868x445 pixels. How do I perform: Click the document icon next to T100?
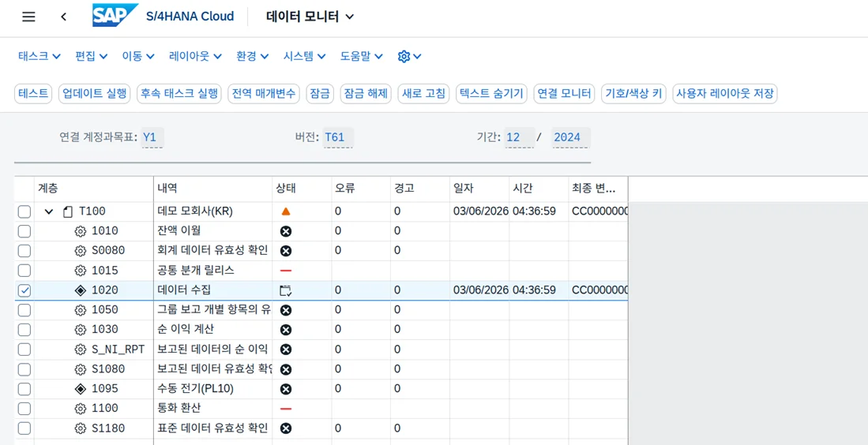68,211
